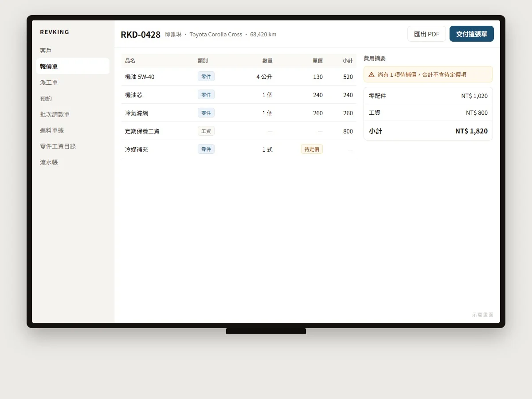This screenshot has width=532, height=399.
Task: Click the mileage 68,420 km
Action: 263,34
